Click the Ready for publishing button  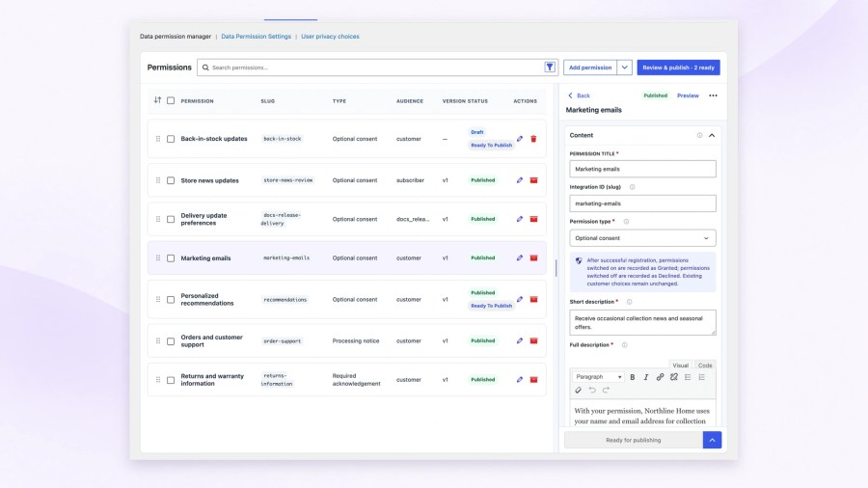click(x=634, y=441)
